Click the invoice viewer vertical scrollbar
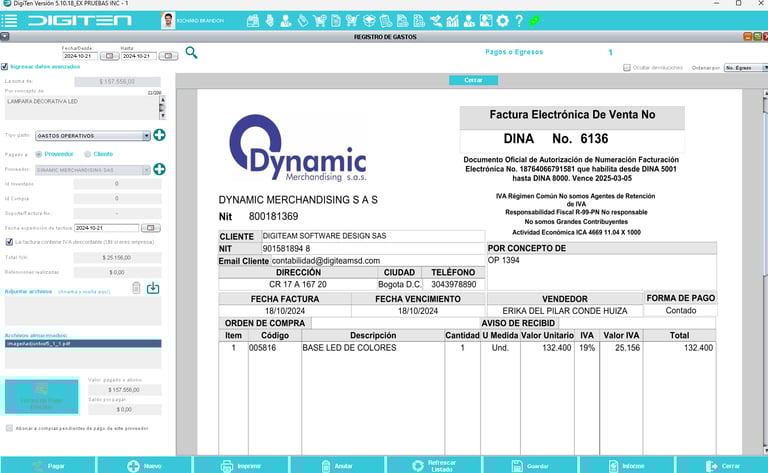Image resolution: width=768 pixels, height=473 pixels. tap(765, 272)
